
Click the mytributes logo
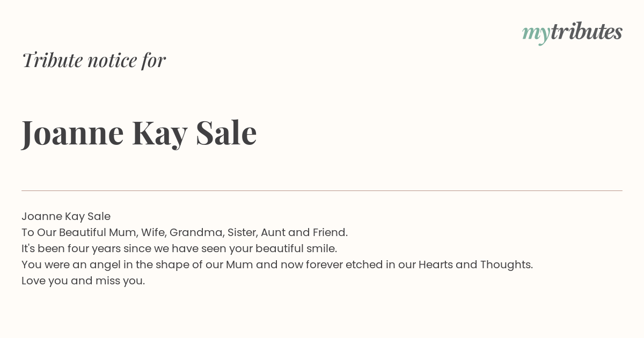572,33
